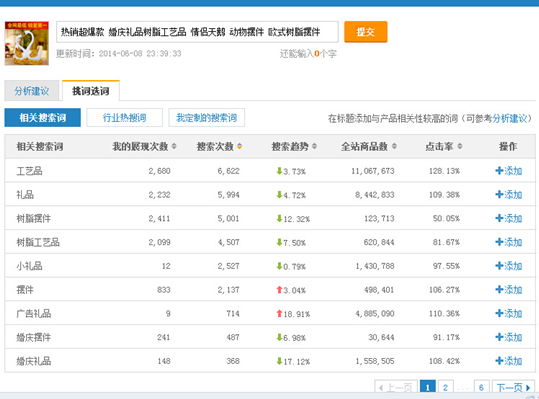This screenshot has width=539, height=399.
Task: Click 添加 in the 婚庆摆件 row
Action: (508, 337)
